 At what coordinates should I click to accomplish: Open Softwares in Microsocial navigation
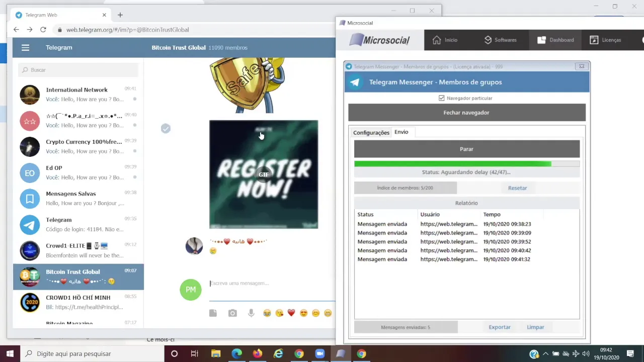click(x=500, y=40)
